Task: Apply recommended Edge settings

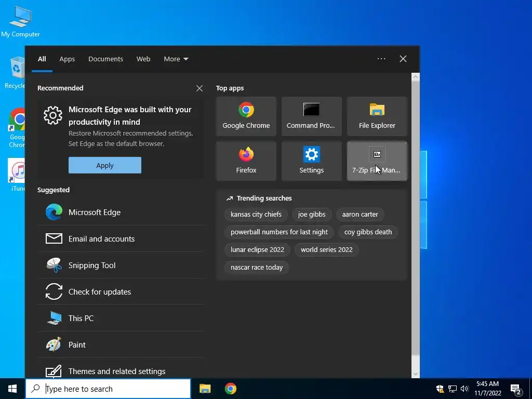Action: (x=105, y=165)
